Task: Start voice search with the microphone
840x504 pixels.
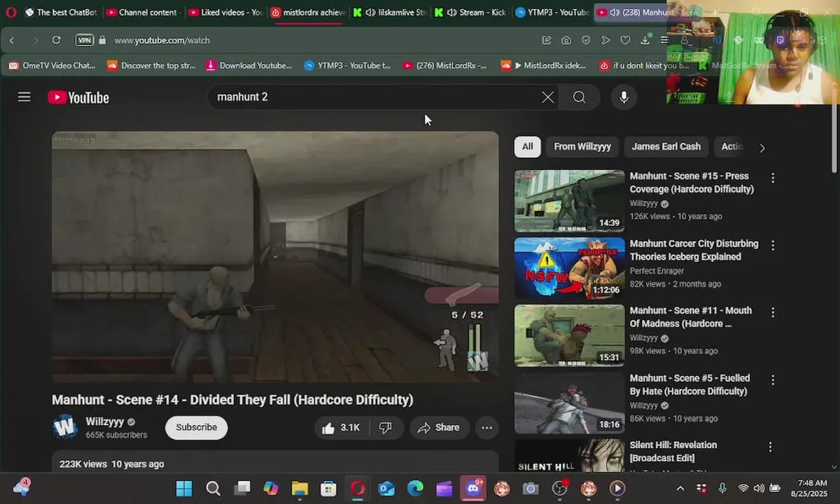Action: [x=624, y=97]
